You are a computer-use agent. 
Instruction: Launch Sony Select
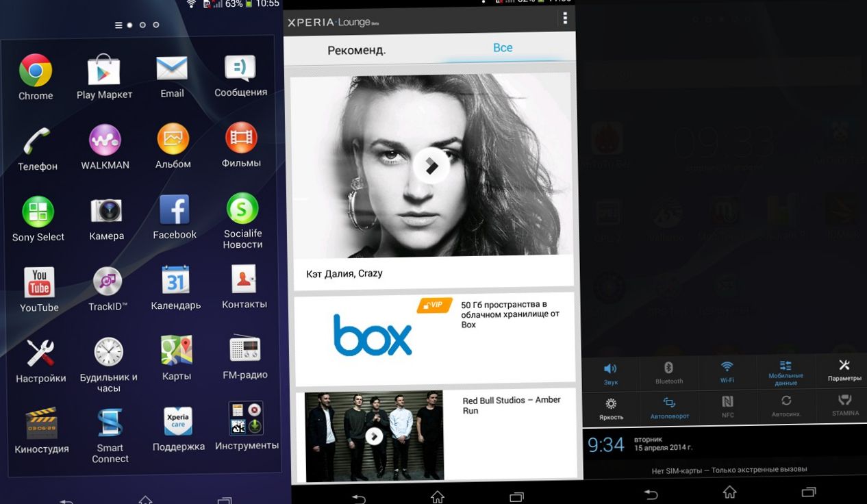38,212
